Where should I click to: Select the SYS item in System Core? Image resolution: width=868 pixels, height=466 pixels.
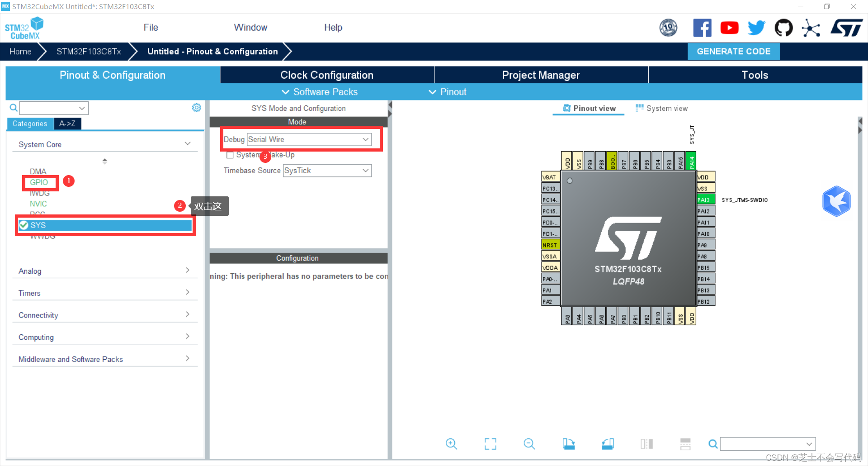[x=105, y=225]
